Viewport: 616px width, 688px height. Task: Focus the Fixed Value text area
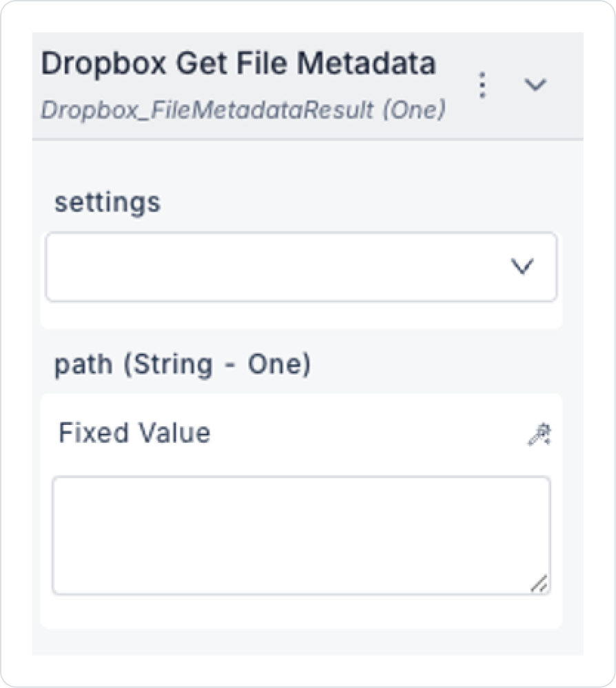pyautogui.click(x=301, y=535)
